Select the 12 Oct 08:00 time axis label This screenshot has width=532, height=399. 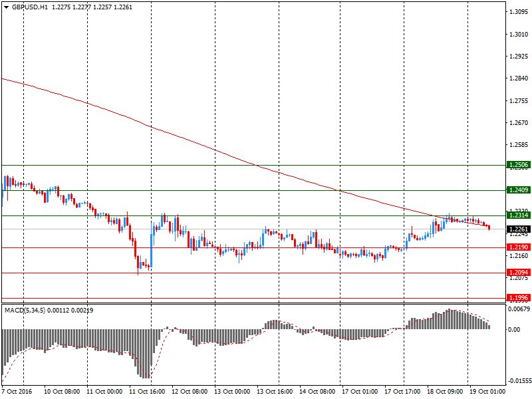pos(190,391)
